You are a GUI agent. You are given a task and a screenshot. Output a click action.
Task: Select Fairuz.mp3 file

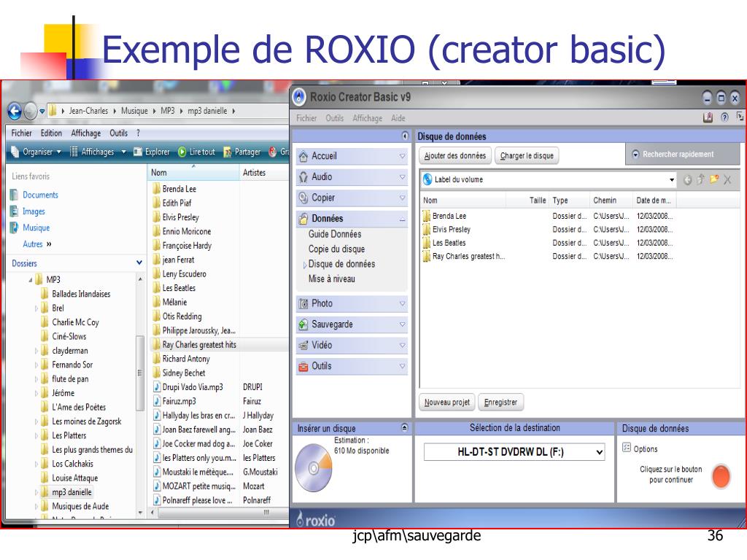pyautogui.click(x=179, y=401)
